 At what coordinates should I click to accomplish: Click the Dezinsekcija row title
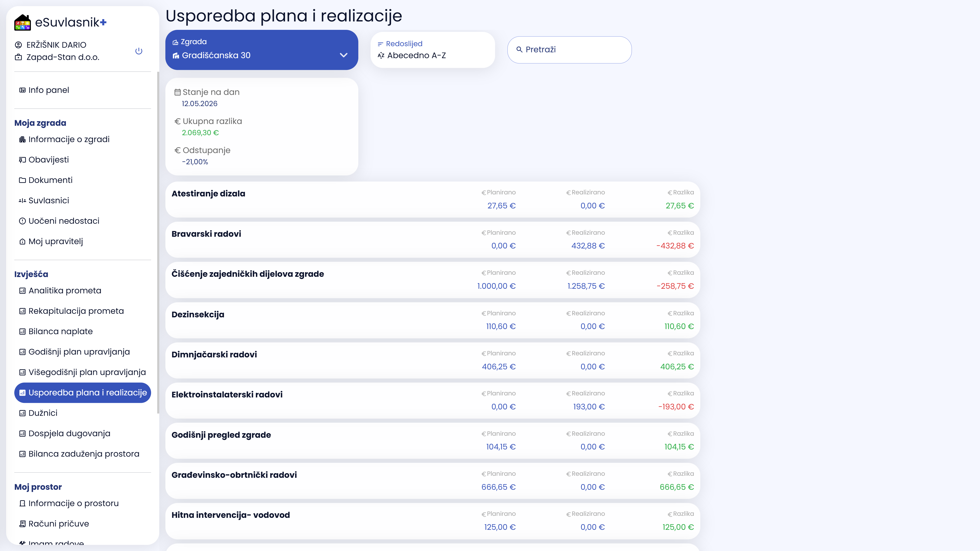[198, 315]
